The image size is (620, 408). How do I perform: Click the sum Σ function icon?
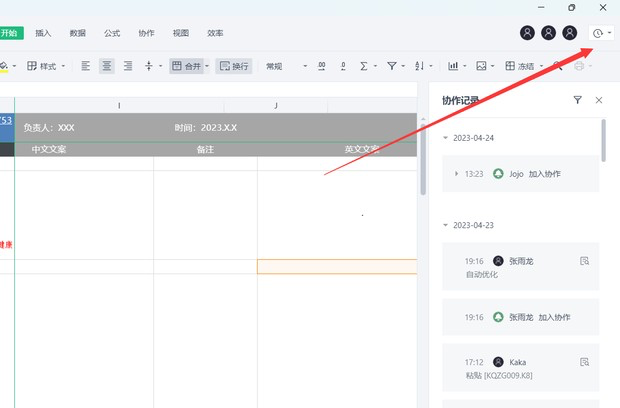[x=364, y=66]
